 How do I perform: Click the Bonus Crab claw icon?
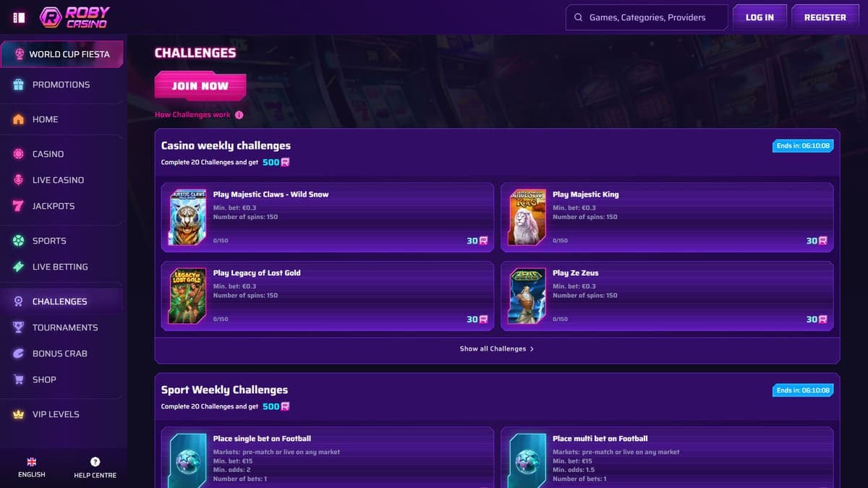coord(19,354)
